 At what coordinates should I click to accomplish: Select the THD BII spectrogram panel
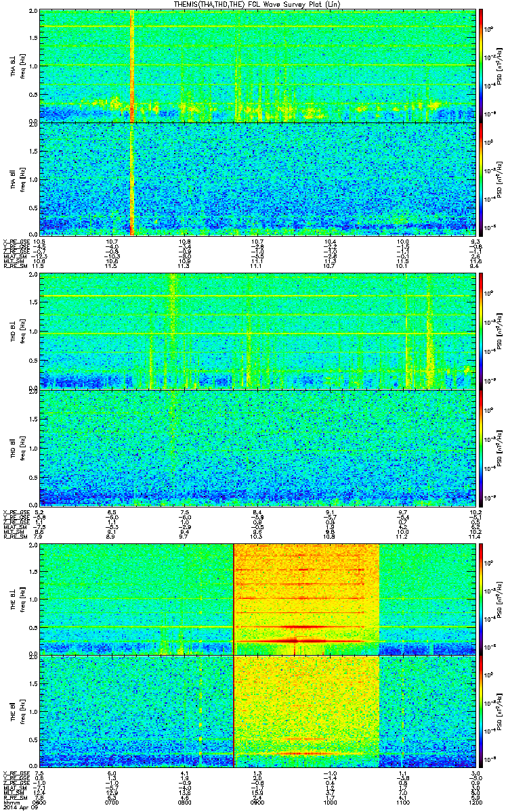tap(255, 447)
